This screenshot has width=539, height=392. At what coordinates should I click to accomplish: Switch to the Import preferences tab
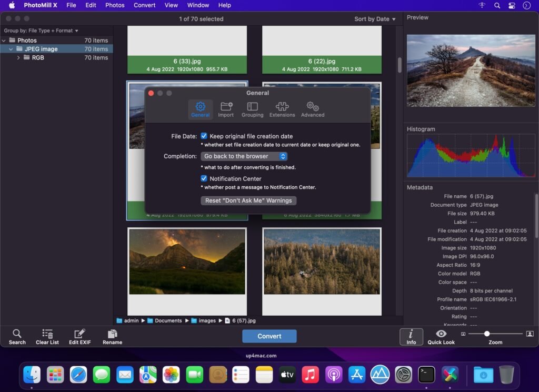[226, 109]
